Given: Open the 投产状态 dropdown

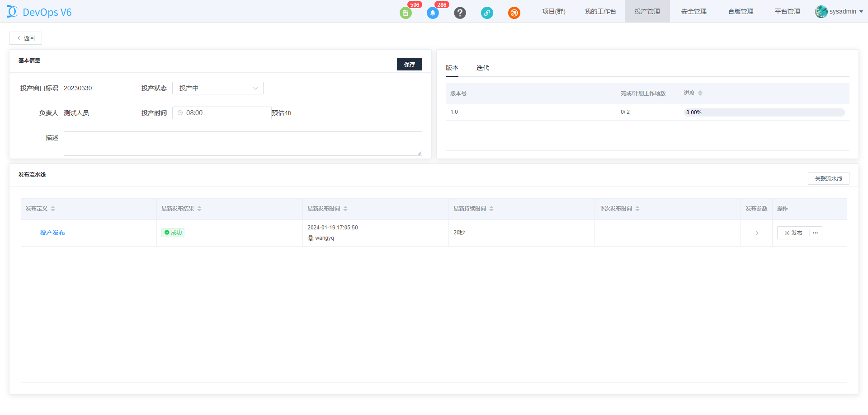Looking at the screenshot, I should [x=217, y=88].
